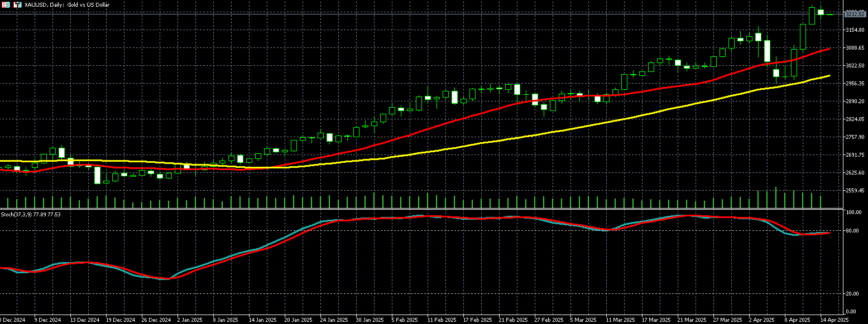Select right end of yellow moving average
The image size is (868, 324).
[x=829, y=75]
